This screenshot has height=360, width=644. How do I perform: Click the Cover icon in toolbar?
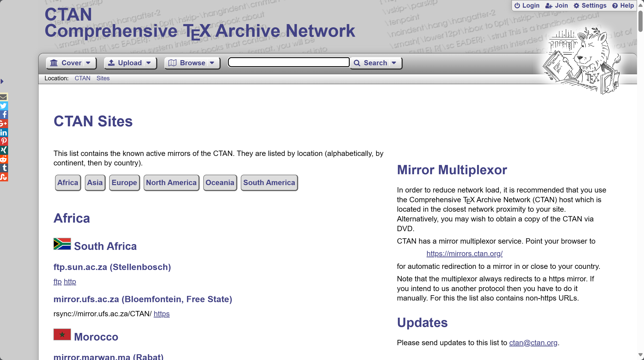point(54,63)
